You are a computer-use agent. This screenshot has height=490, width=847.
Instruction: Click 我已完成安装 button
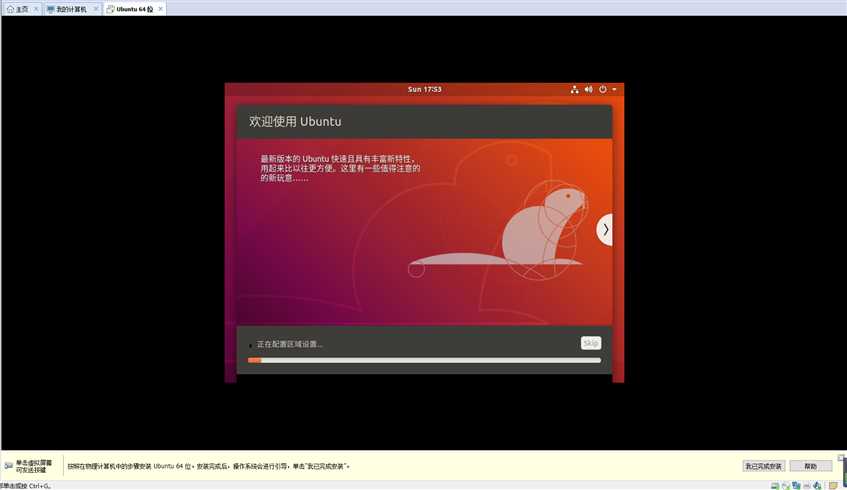(x=764, y=466)
